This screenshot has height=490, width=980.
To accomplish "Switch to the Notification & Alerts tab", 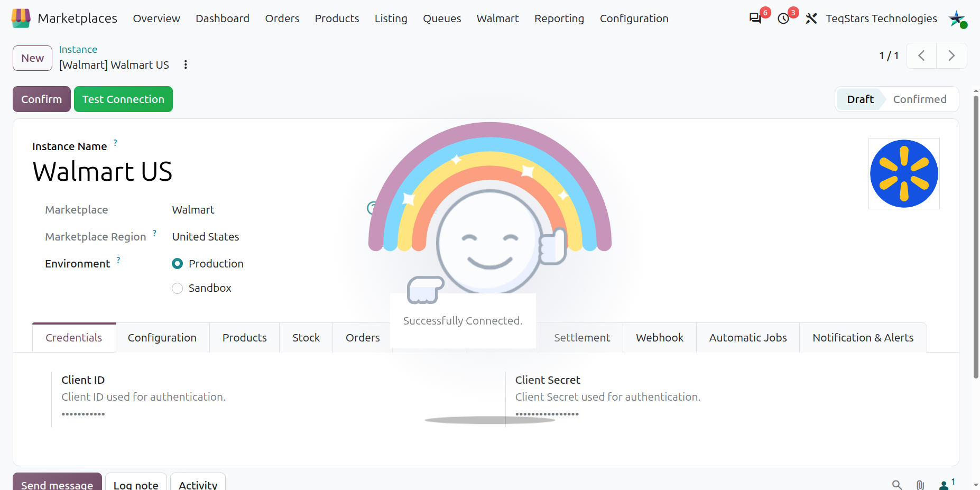I will (863, 338).
